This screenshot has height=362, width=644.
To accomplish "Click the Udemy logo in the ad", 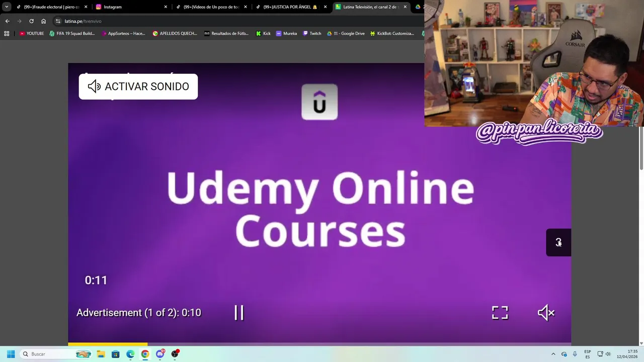I will (x=319, y=102).
